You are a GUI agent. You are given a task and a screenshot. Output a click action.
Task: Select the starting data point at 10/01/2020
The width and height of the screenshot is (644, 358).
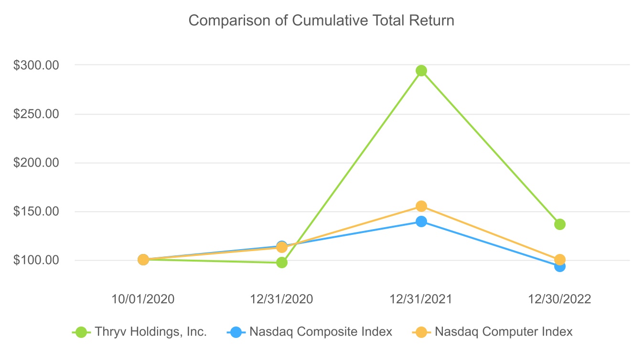point(143,260)
